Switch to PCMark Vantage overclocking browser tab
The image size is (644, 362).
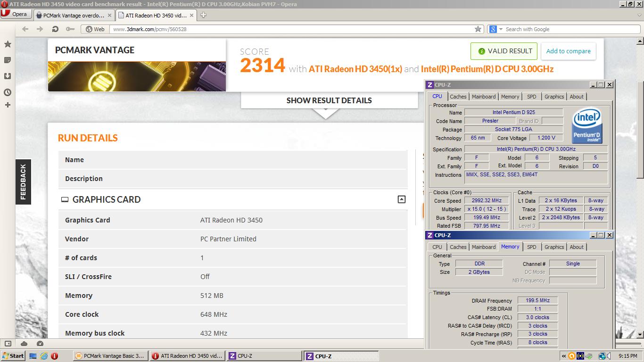74,15
